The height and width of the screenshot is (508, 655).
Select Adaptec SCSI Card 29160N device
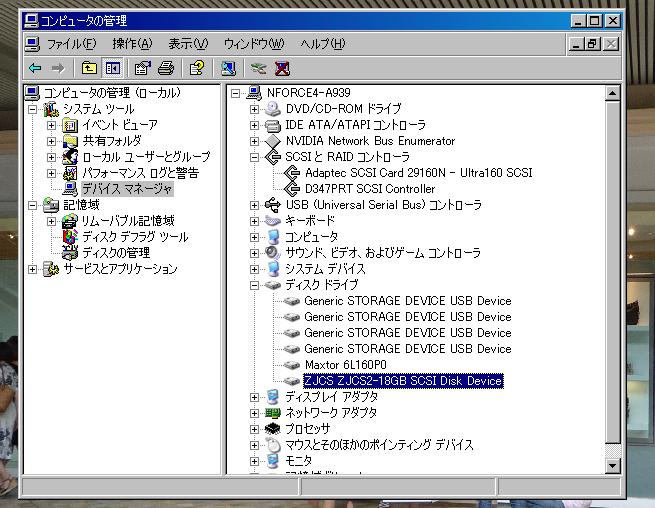coord(419,173)
